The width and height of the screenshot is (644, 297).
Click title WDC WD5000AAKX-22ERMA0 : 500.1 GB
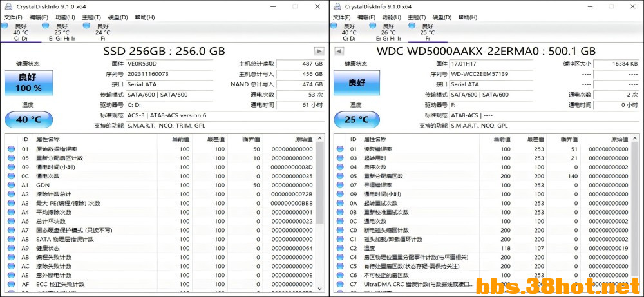(486, 52)
